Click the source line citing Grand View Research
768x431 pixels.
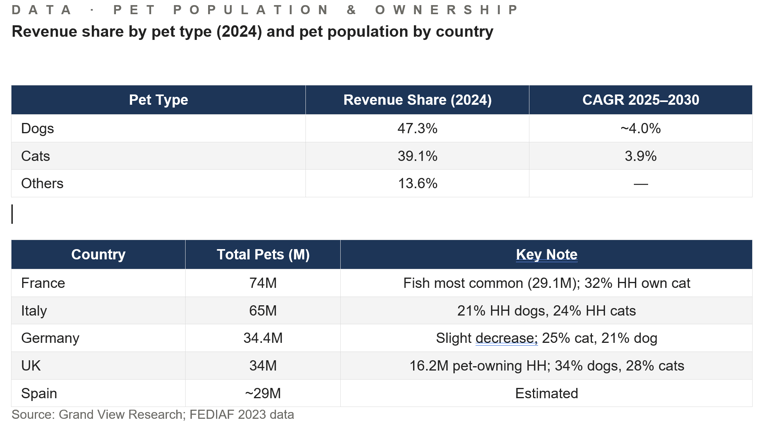152,414
